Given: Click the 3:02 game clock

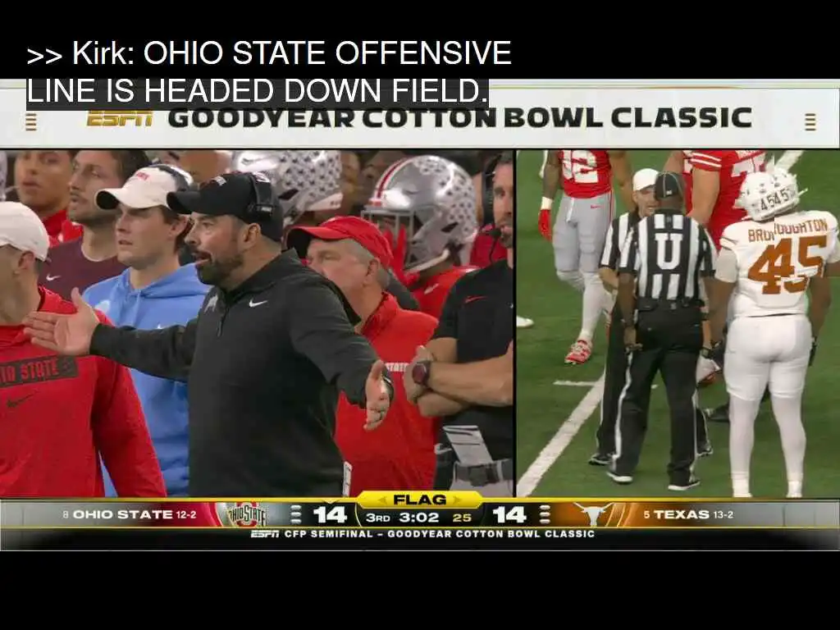Looking at the screenshot, I should coord(419,518).
